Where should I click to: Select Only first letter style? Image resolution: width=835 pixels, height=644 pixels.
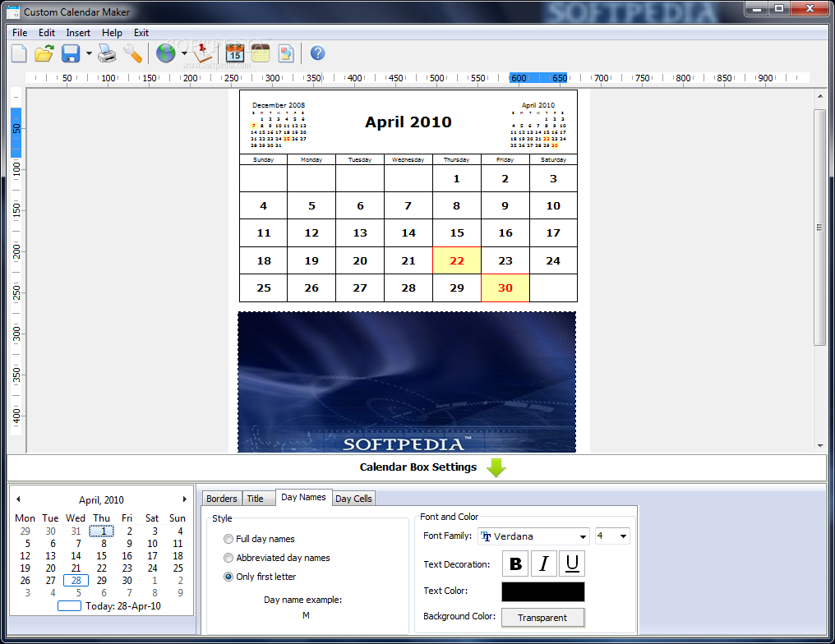pos(260,577)
